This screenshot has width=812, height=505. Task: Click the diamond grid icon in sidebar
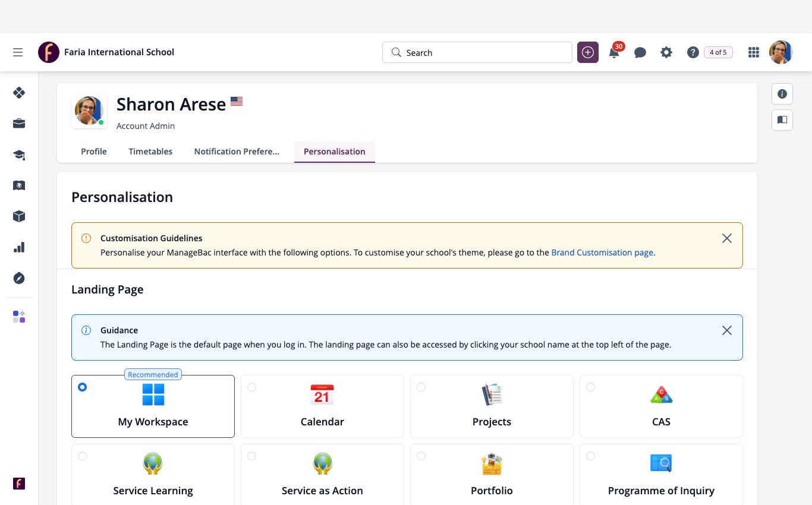click(19, 93)
